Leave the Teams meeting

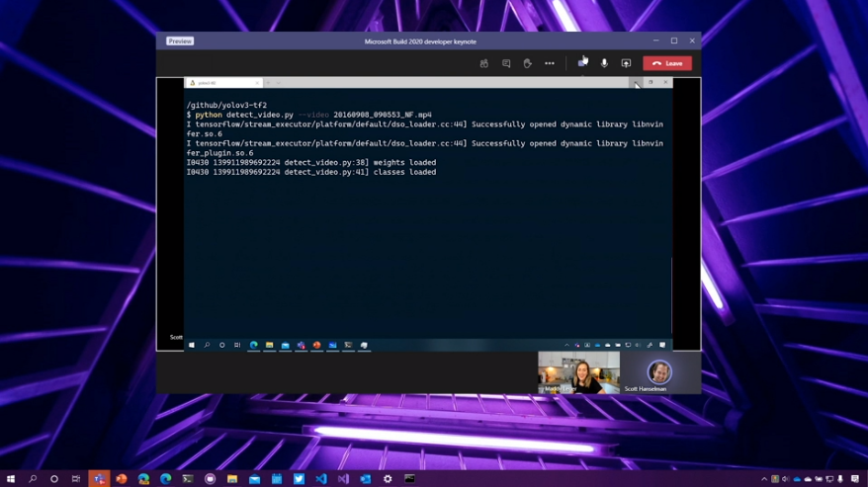pos(667,63)
